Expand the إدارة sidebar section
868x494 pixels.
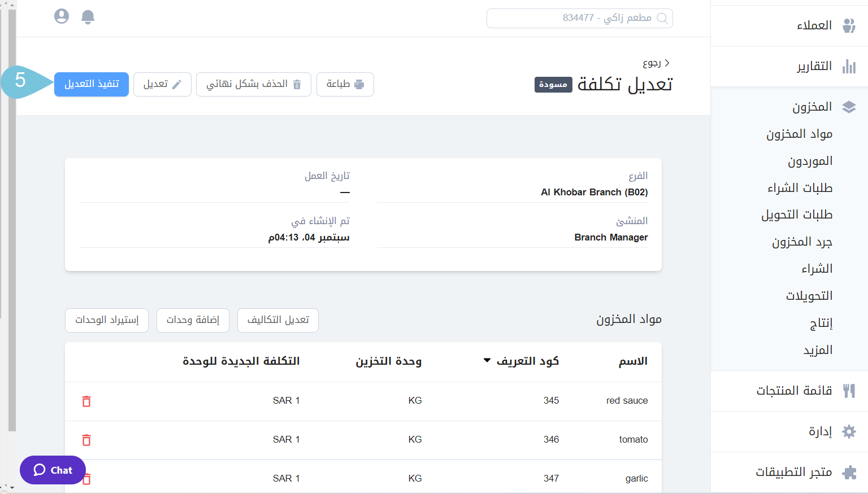820,432
